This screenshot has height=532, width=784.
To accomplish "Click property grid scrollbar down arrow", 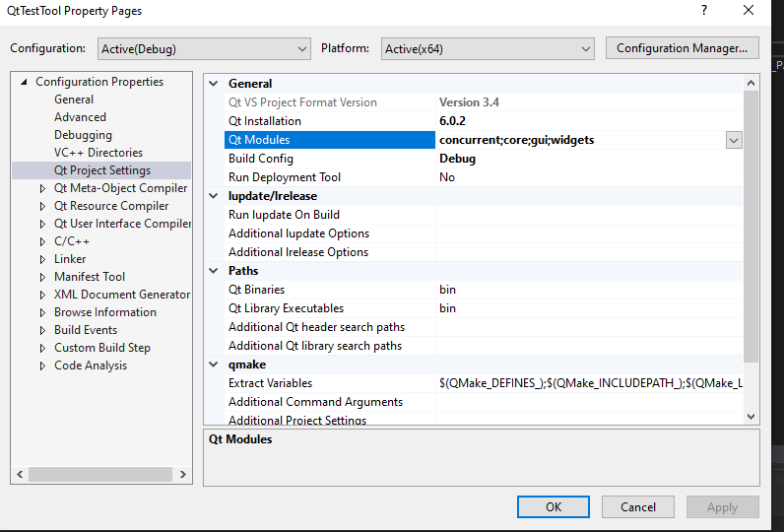I will (751, 416).
